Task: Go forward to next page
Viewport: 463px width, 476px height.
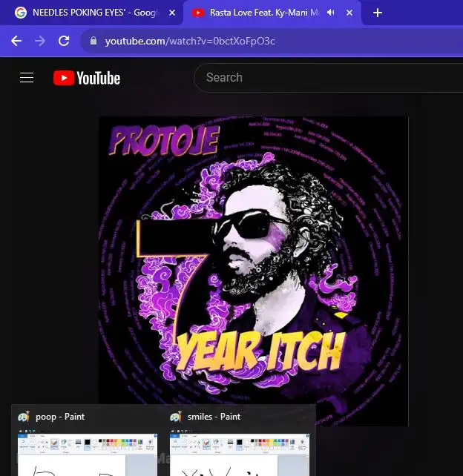Action: pyautogui.click(x=40, y=41)
